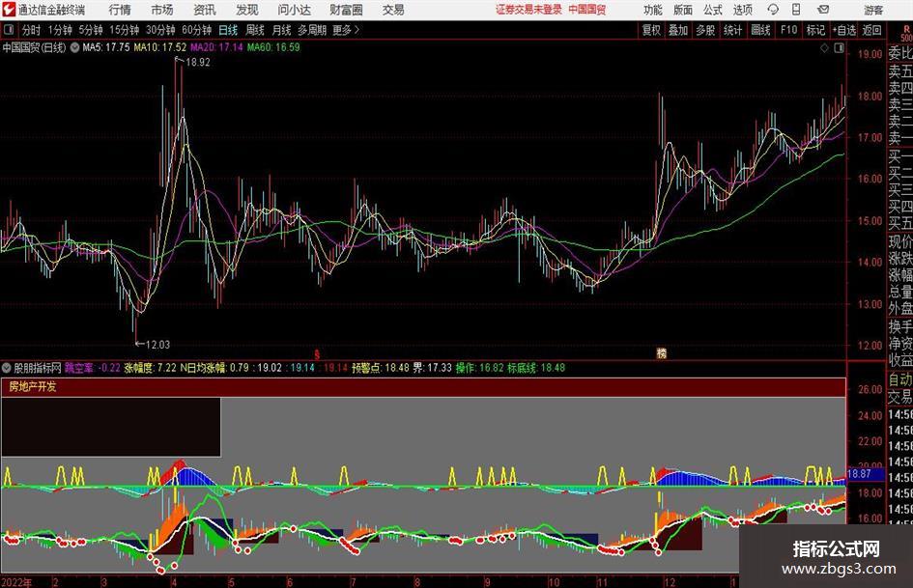Click the chart panel layout icon beside diamond

click(839, 48)
